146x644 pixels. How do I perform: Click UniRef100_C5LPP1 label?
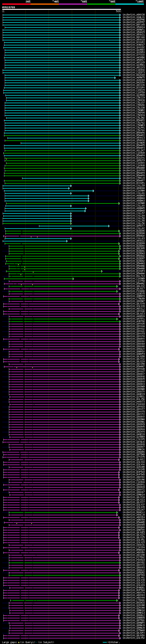[x=134, y=128]
